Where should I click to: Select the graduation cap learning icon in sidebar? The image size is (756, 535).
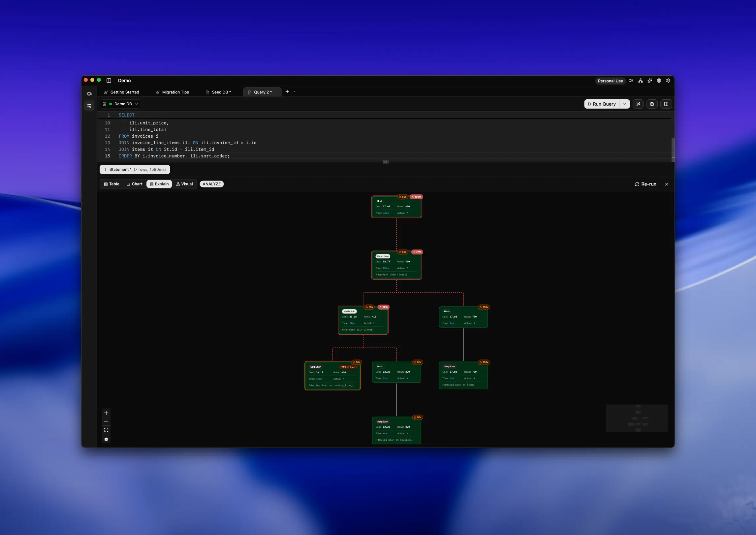pos(89,93)
